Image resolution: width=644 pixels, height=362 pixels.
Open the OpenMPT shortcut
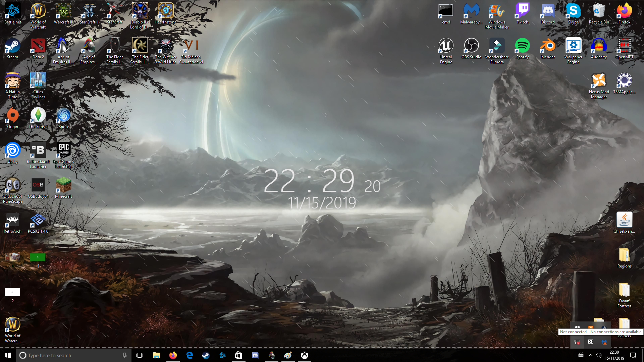click(625, 49)
